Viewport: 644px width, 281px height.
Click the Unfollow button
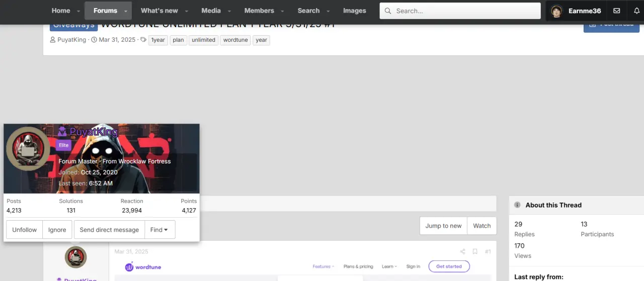pyautogui.click(x=24, y=230)
